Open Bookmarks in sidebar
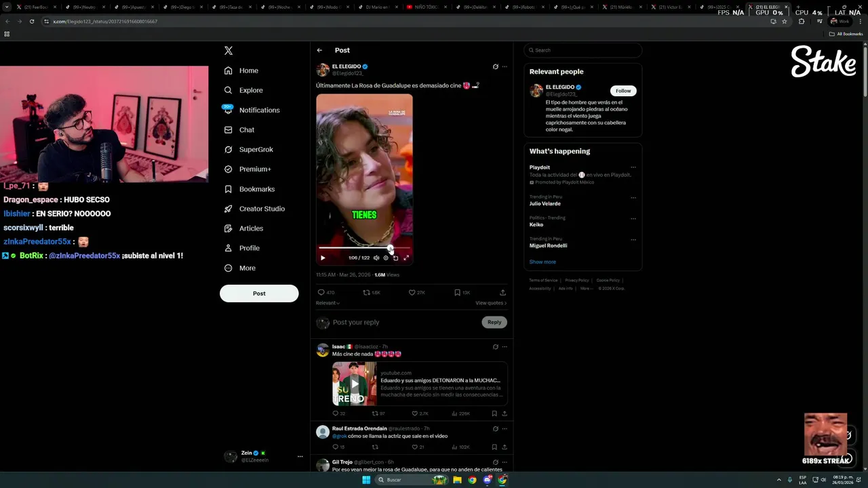868x488 pixels. [250, 189]
